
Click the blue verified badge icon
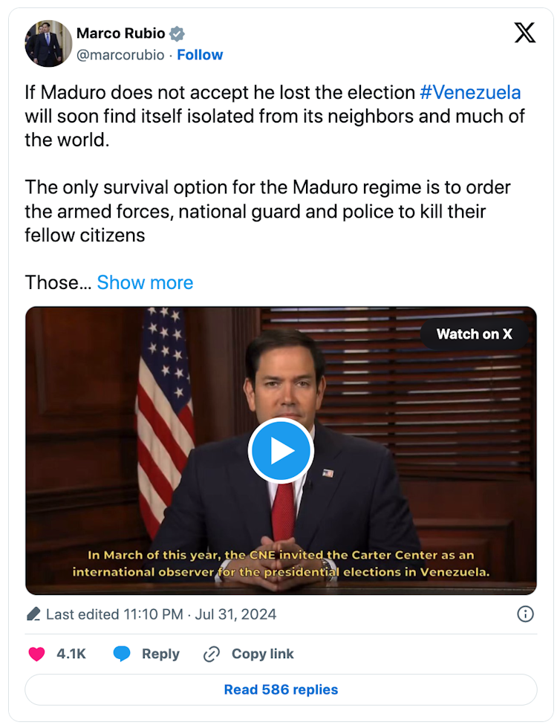(177, 33)
